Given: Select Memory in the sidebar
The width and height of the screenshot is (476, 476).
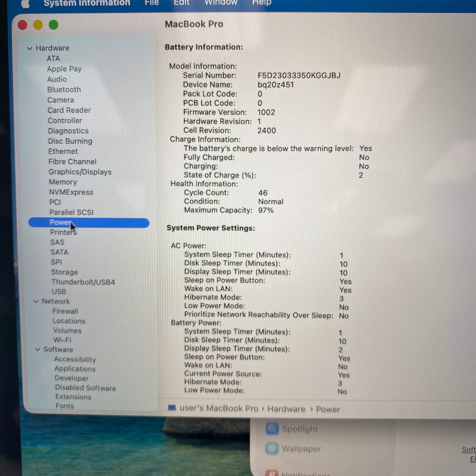Looking at the screenshot, I should click(63, 182).
